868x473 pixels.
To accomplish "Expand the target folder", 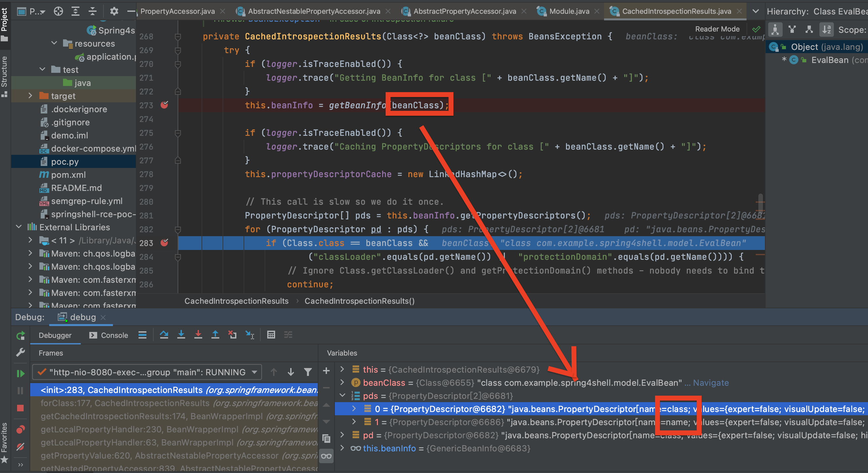I will pos(30,95).
